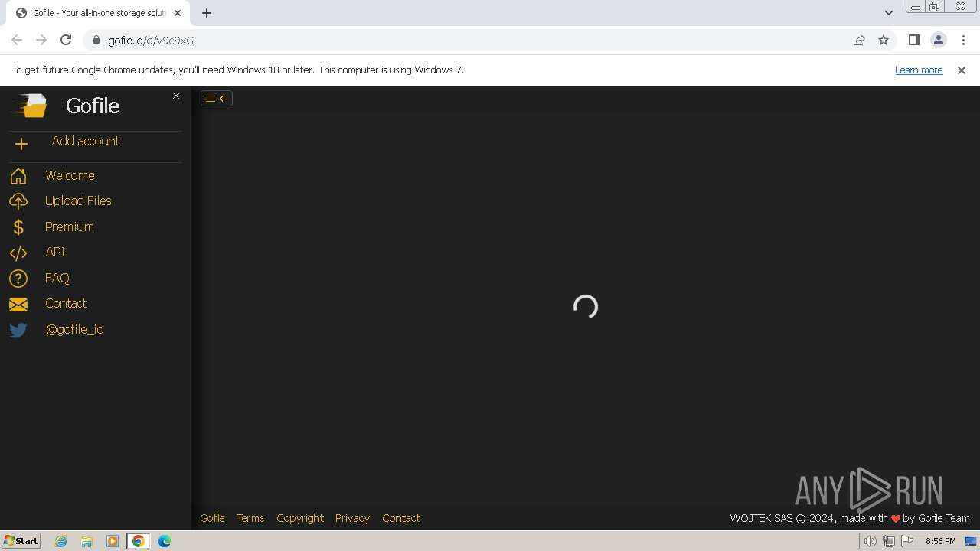This screenshot has width=980, height=551.
Task: Reload the Gofile page
Action: point(66,40)
